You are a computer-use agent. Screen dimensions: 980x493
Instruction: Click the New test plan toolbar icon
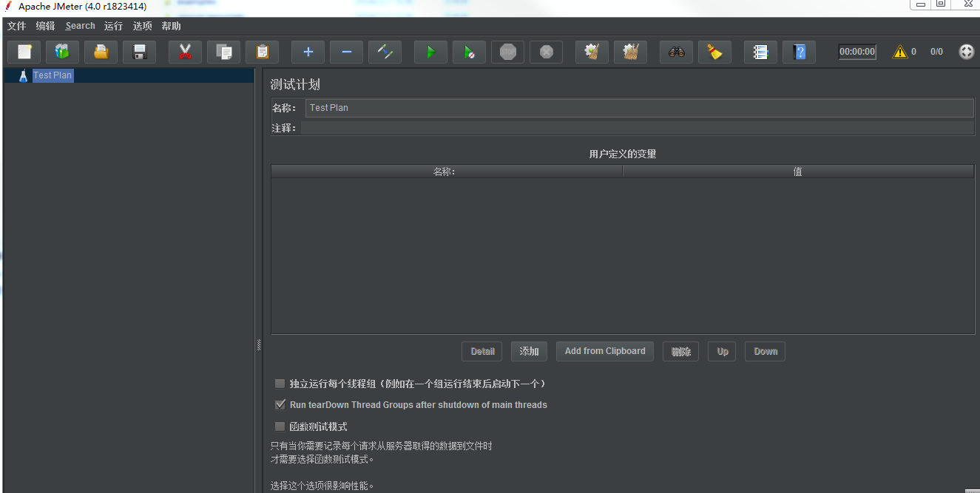(24, 52)
